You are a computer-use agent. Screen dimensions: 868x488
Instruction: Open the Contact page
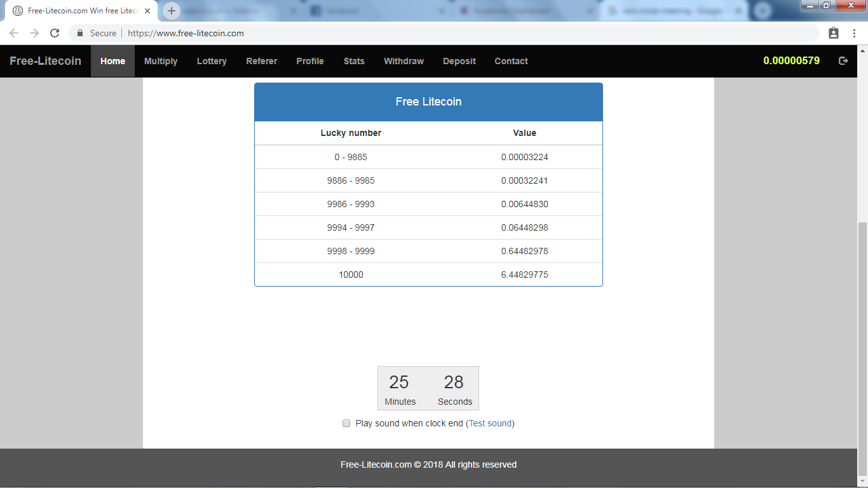click(512, 61)
